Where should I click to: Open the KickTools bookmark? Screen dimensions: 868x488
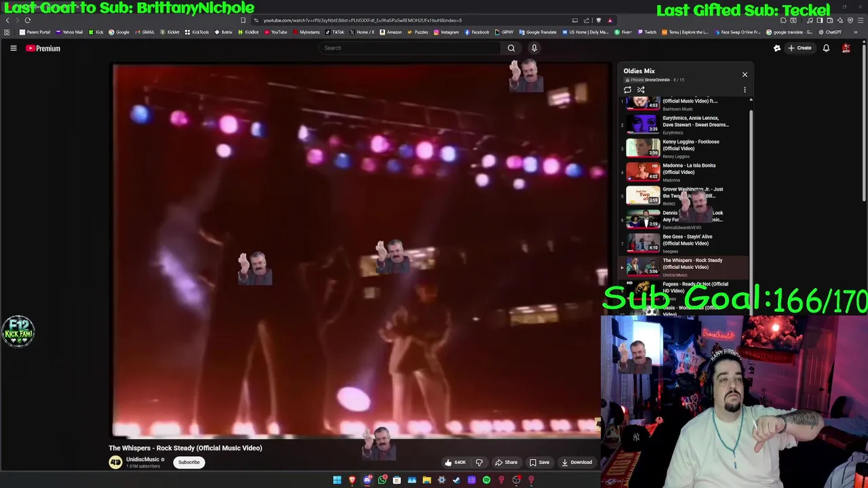click(x=197, y=32)
